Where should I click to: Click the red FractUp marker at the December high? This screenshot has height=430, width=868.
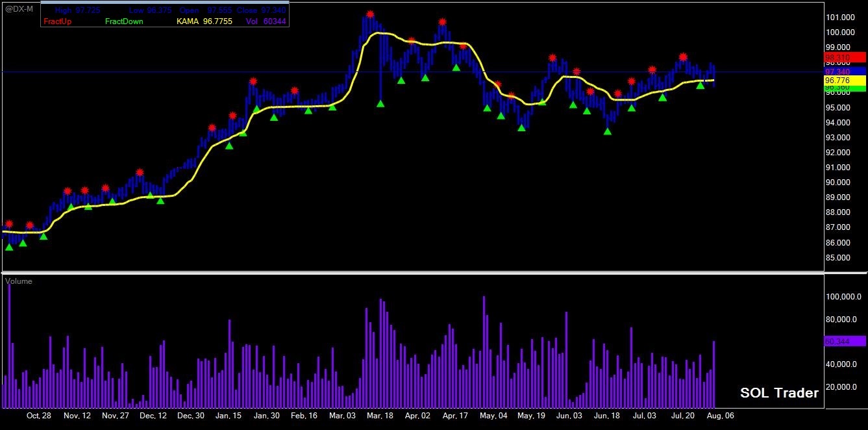[140, 172]
